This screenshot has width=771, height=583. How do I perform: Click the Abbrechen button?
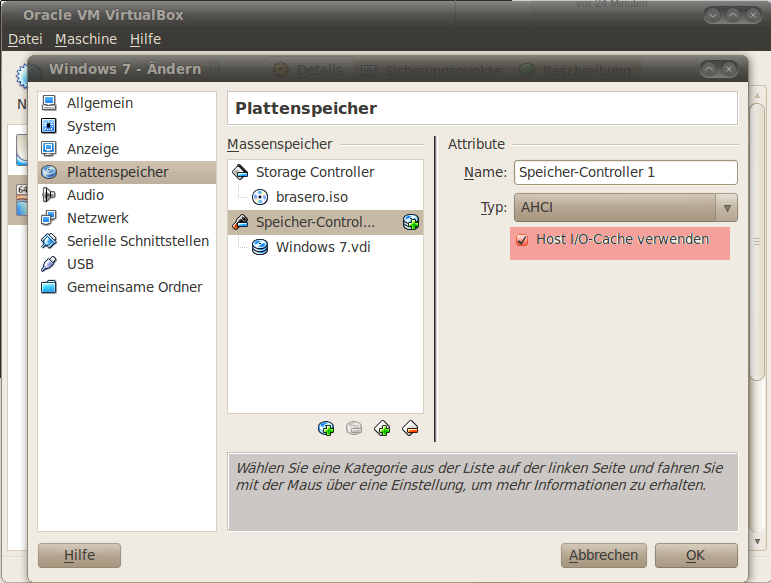pyautogui.click(x=603, y=555)
